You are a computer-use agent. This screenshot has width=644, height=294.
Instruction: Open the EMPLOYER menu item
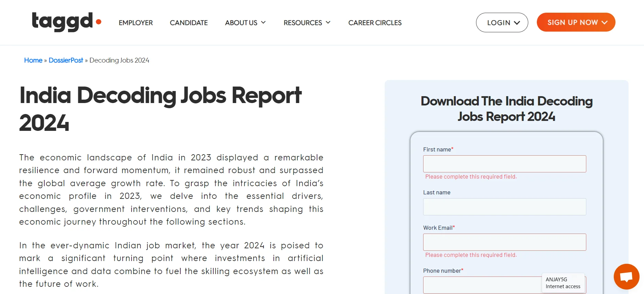pyautogui.click(x=136, y=23)
